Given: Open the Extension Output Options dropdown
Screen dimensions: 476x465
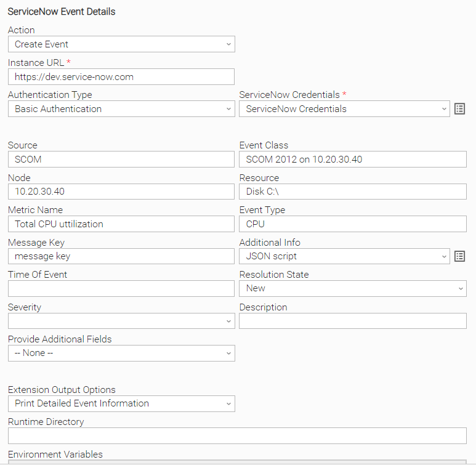Looking at the screenshot, I should point(121,403).
